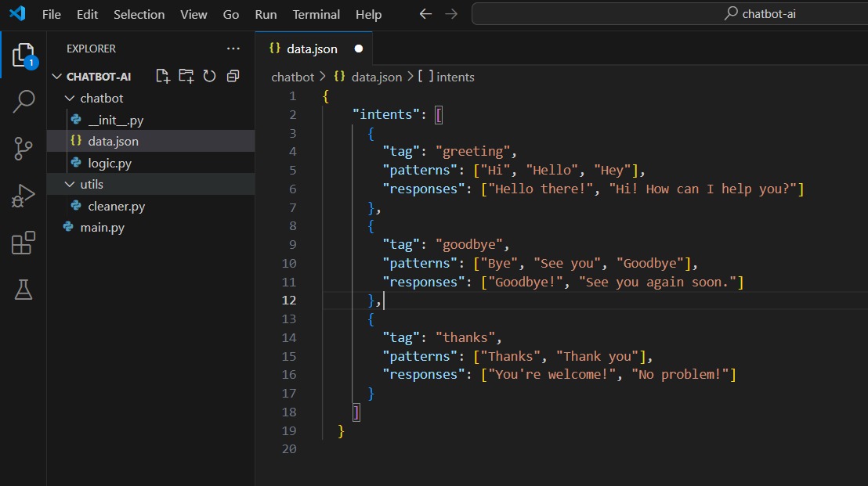Viewport: 868px width, 486px height.
Task: Open the Run menu
Action: point(266,14)
